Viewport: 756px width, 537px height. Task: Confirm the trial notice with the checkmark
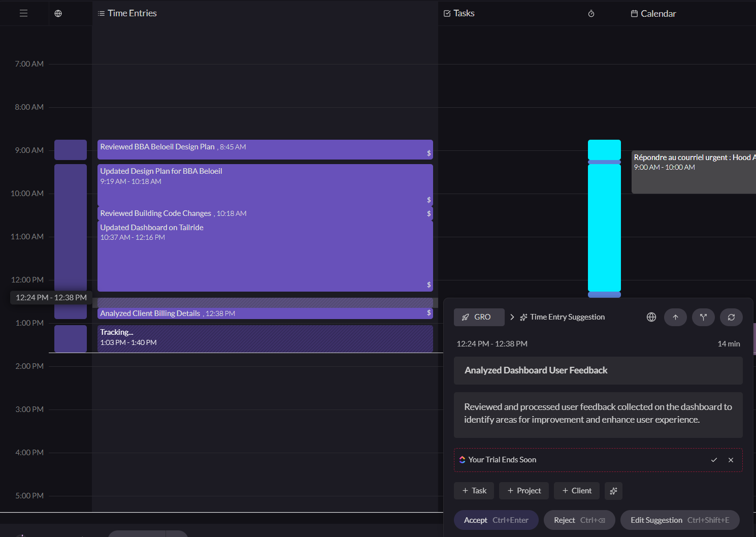[714, 460]
